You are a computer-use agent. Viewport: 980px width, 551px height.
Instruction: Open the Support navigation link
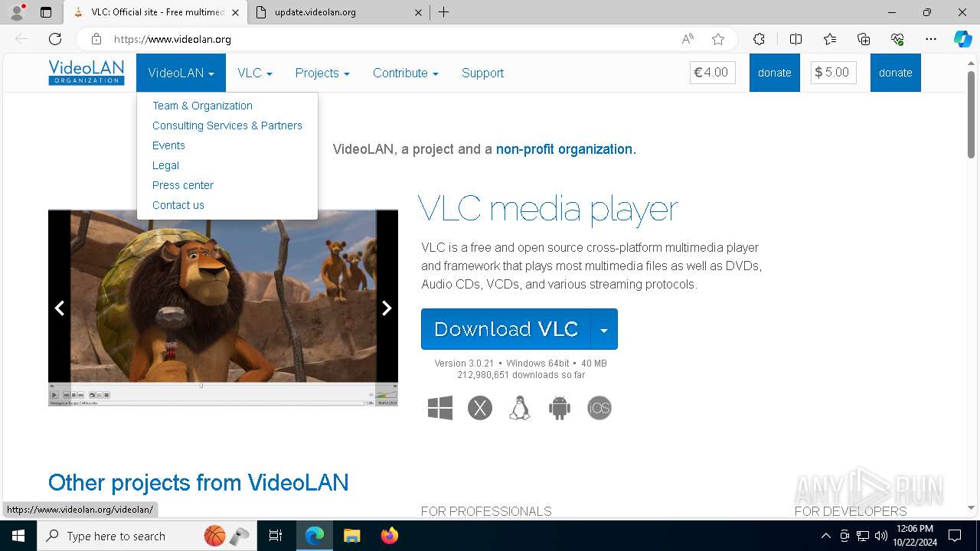tap(482, 73)
